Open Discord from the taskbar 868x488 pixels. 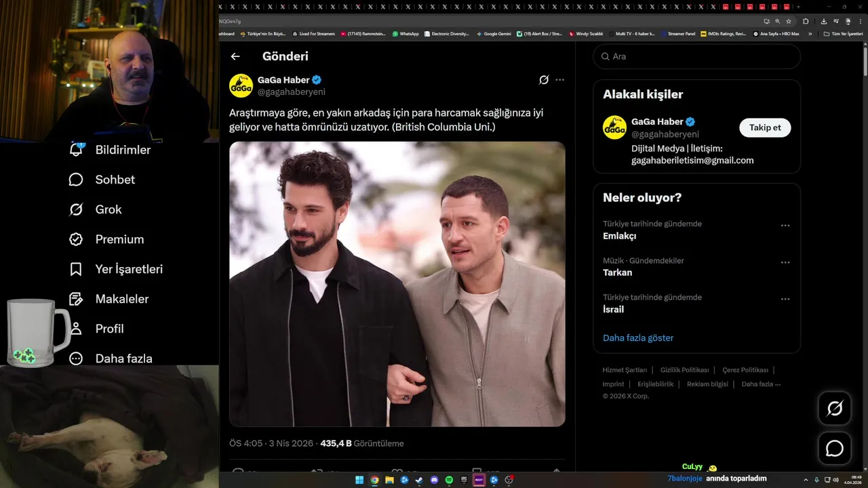[434, 480]
